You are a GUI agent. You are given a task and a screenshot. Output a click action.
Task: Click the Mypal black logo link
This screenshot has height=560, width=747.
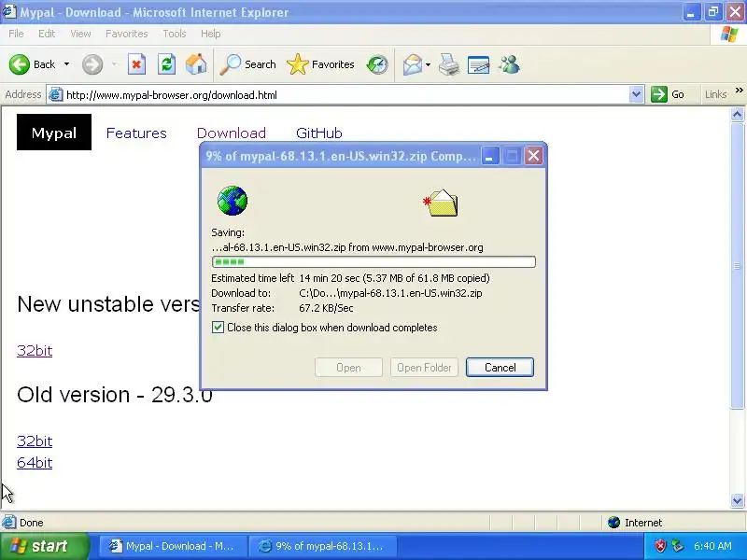click(54, 133)
